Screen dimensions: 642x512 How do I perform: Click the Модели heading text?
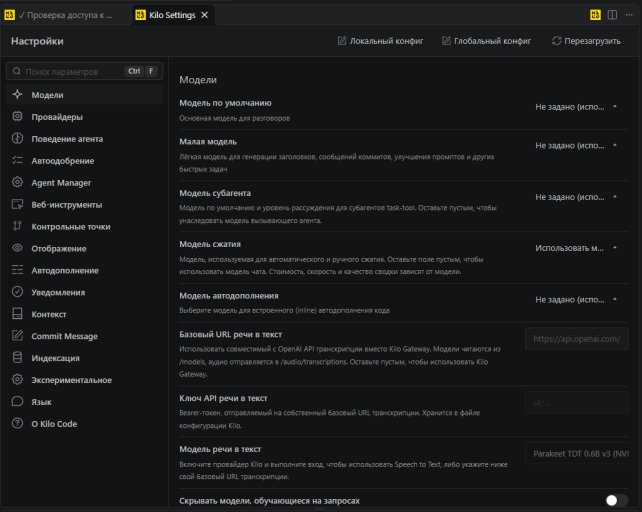pyautogui.click(x=198, y=79)
